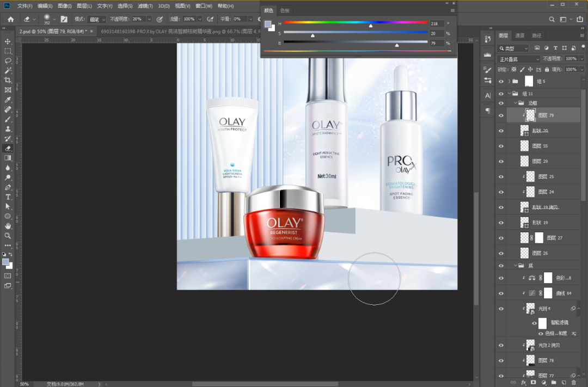Select the Pen tool
This screenshot has width=588, height=387.
pos(8,187)
